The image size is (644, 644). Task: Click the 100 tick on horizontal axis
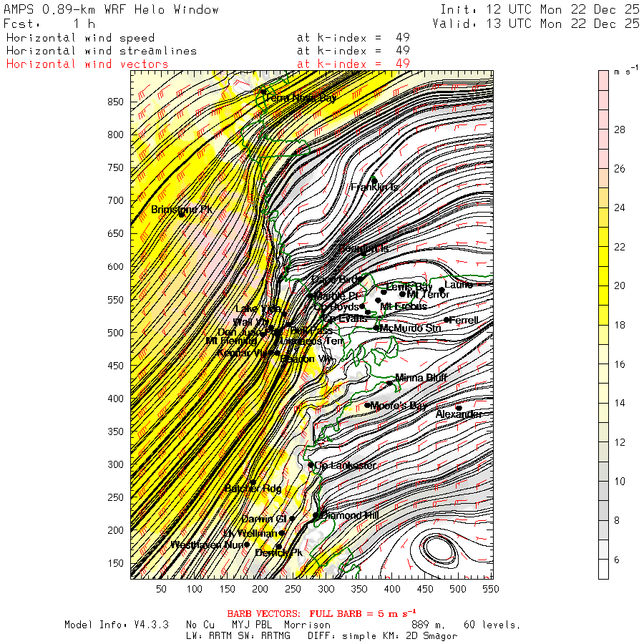(194, 589)
